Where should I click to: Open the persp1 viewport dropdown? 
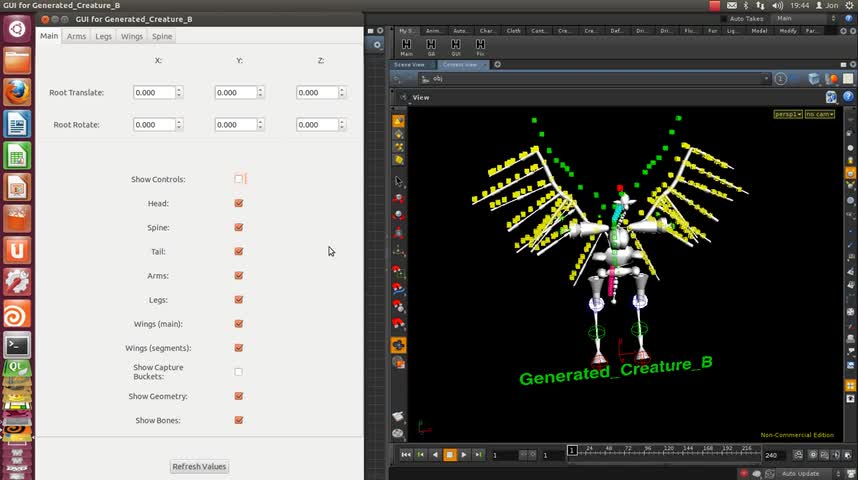(788, 114)
